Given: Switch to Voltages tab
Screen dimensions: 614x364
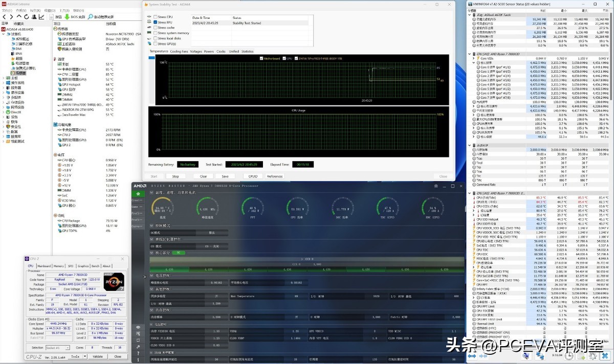Looking at the screenshot, I should point(196,51).
